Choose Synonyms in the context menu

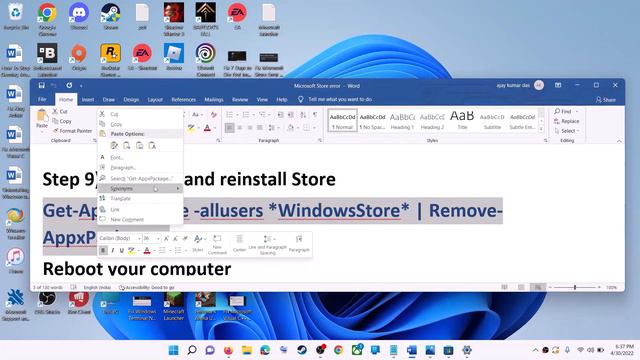click(140, 189)
